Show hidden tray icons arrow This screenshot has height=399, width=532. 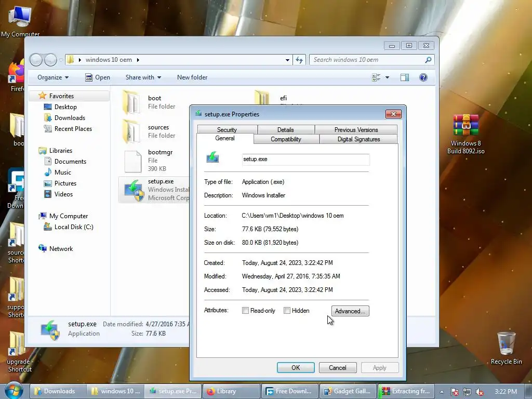pos(442,392)
